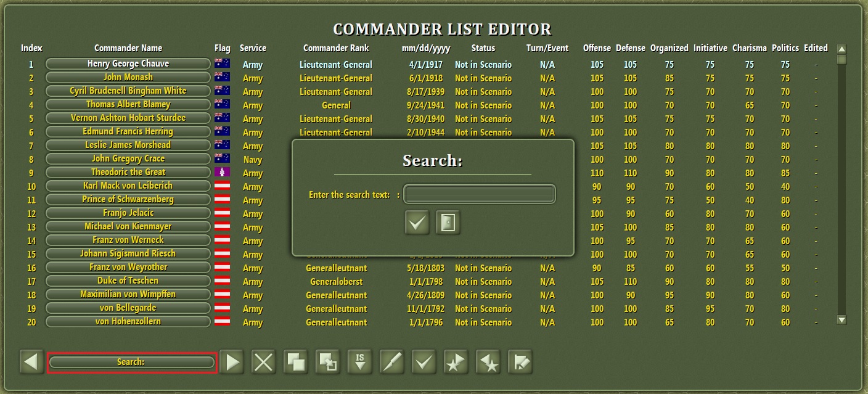Select Maximilian von Wimpffen
This screenshot has width=868, height=394.
tap(128, 294)
